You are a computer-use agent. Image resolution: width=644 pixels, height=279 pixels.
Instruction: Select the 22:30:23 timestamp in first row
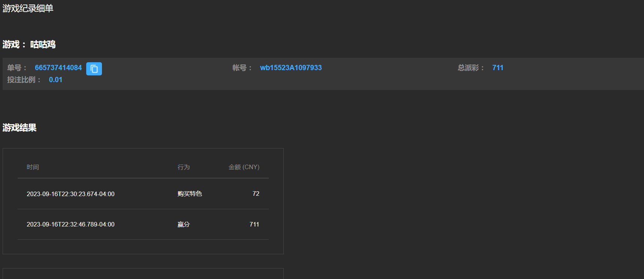(70, 194)
